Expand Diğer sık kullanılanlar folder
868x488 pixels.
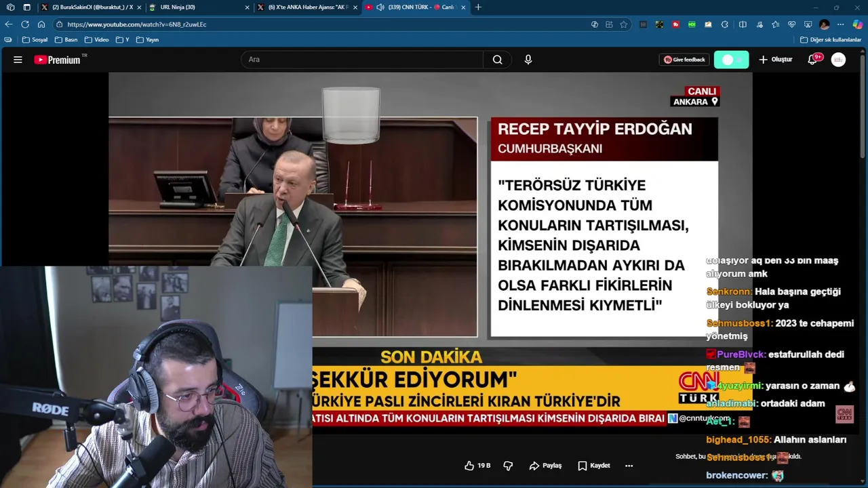point(831,40)
